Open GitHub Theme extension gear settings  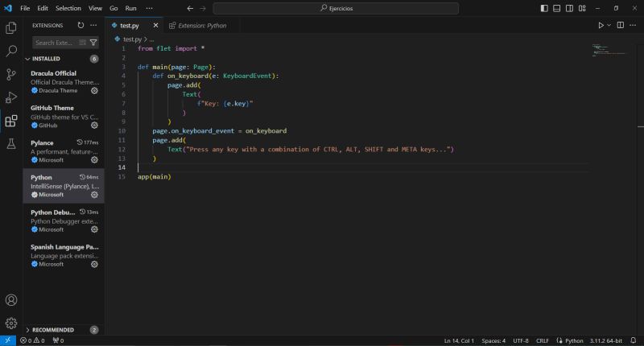(x=94, y=126)
